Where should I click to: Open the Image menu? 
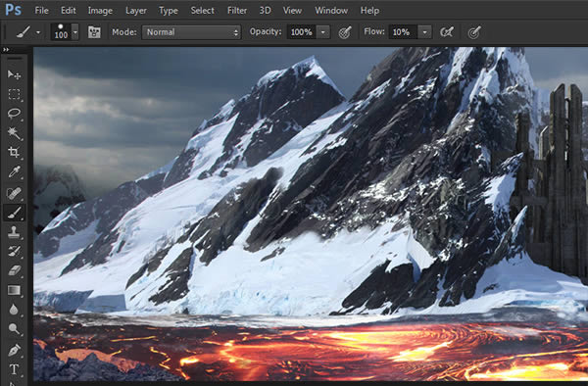coord(100,11)
